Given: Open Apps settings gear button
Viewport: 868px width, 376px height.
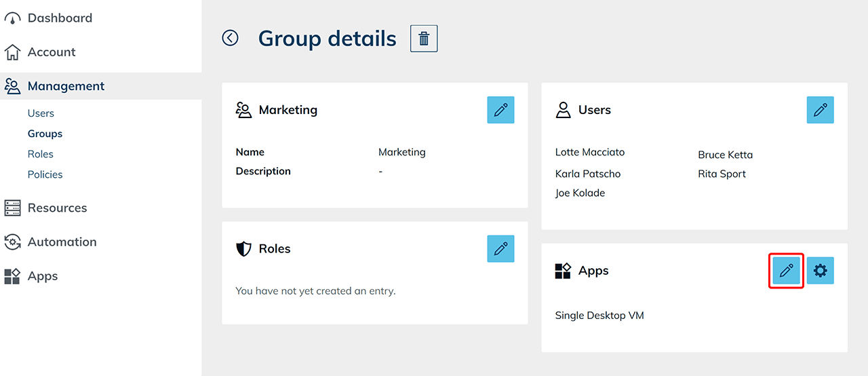Looking at the screenshot, I should (820, 271).
